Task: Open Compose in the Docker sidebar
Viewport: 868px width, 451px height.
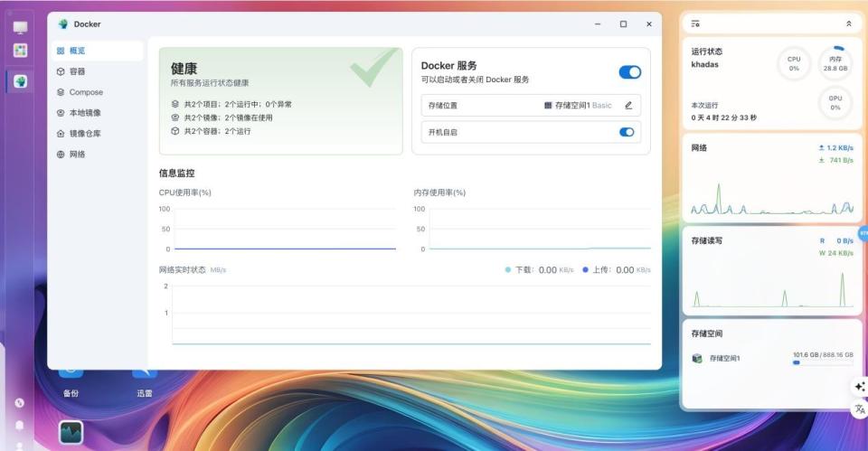Action: tap(85, 92)
